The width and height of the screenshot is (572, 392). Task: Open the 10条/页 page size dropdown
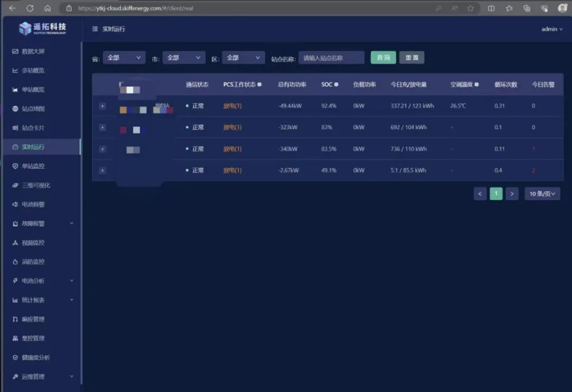[542, 194]
